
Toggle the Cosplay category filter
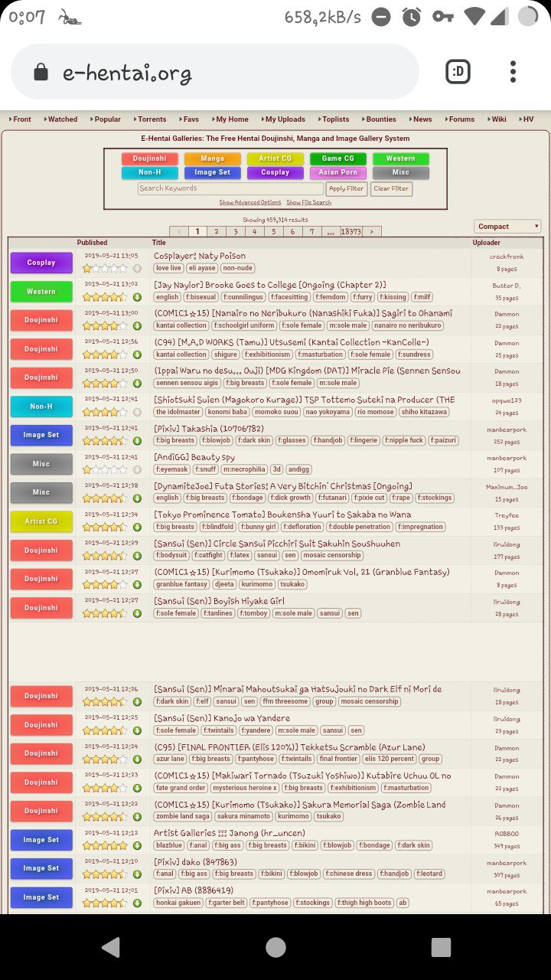tap(275, 172)
